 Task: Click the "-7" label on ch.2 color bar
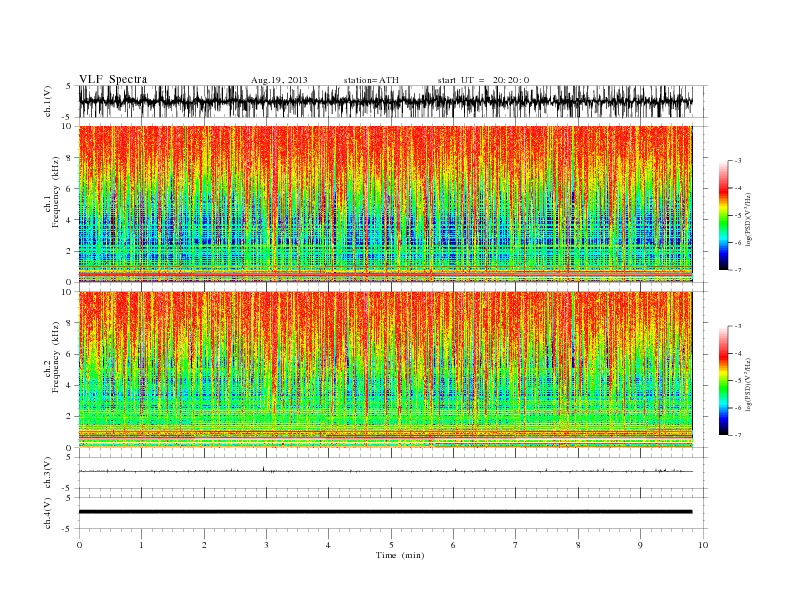coord(737,435)
